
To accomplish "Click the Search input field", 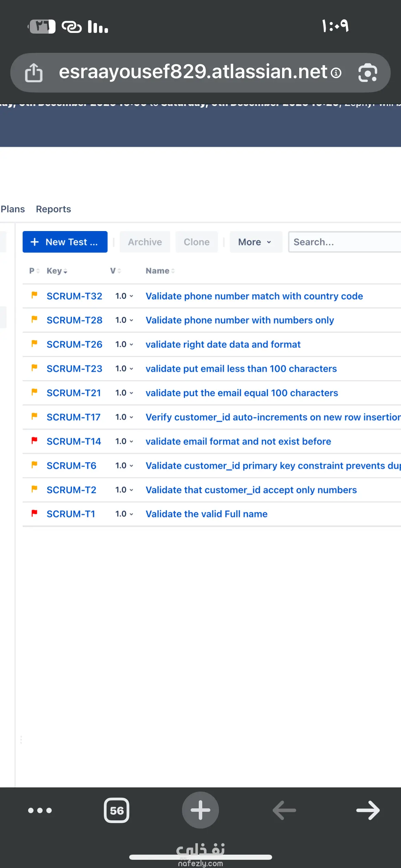I will tap(344, 242).
